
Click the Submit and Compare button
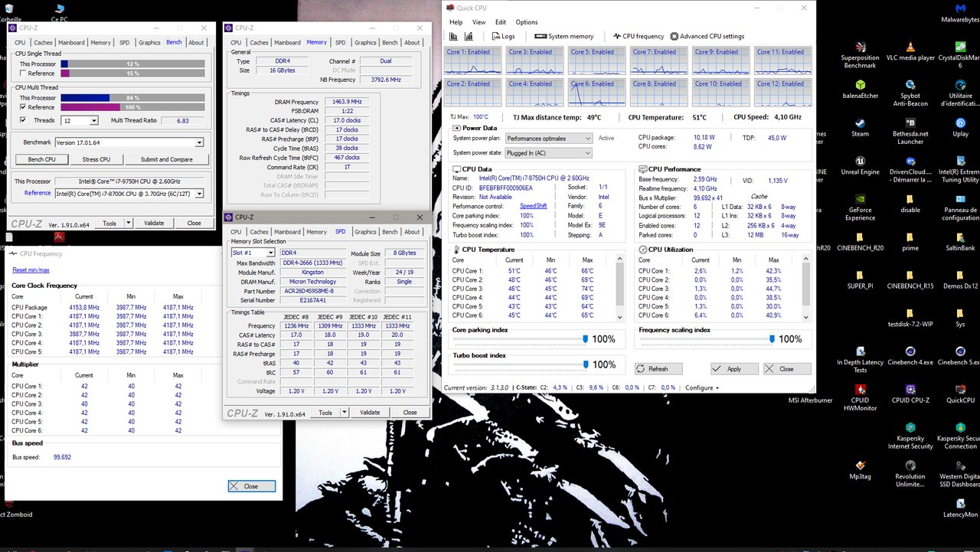166,159
